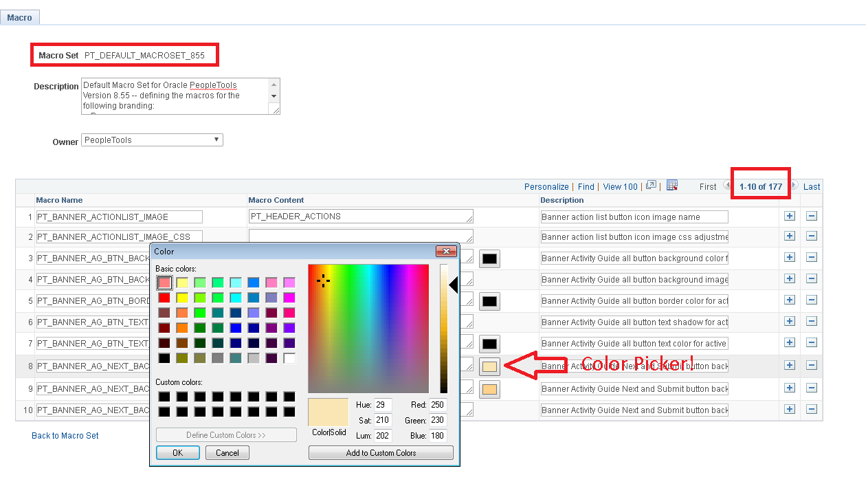Click the previous page arrow near First

(727, 186)
